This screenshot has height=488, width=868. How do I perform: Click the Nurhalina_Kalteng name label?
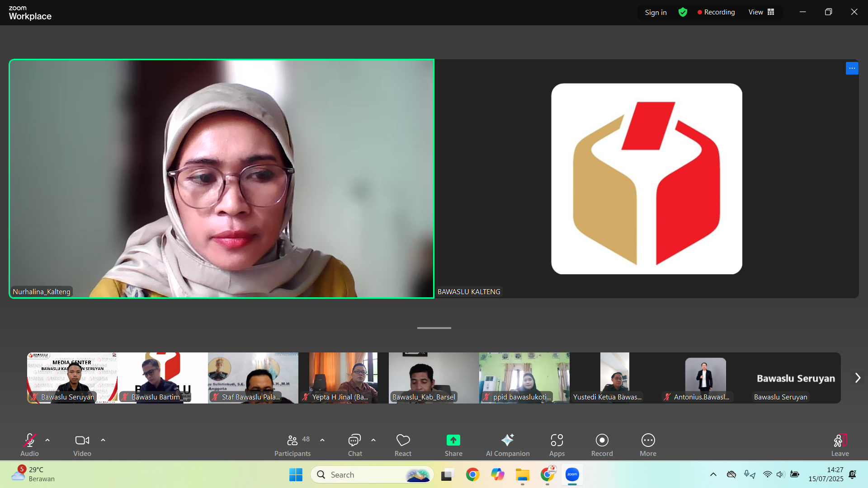pyautogui.click(x=42, y=292)
